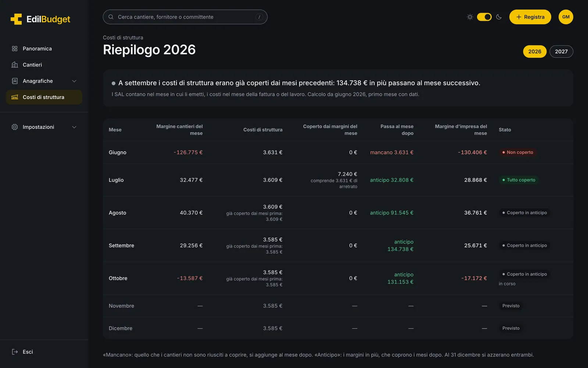Click the Margine d'impresa del mese header

point(461,130)
